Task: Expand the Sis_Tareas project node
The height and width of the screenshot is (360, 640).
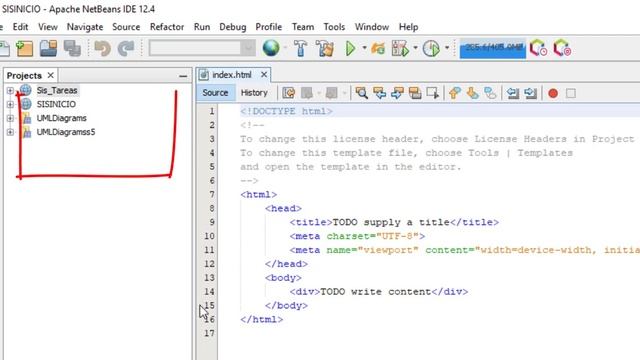Action: [x=10, y=91]
